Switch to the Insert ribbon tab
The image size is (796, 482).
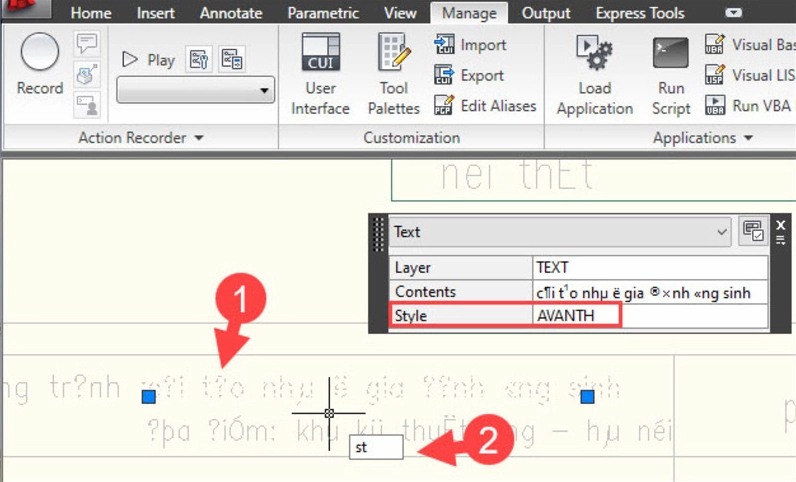coord(155,13)
